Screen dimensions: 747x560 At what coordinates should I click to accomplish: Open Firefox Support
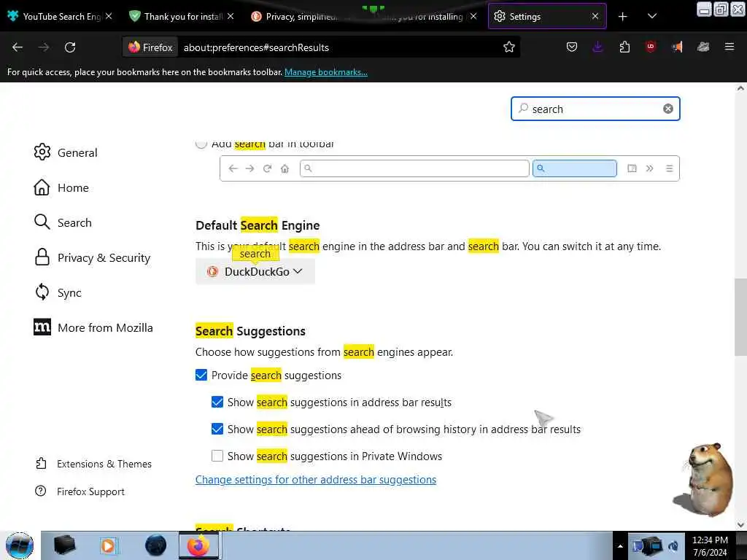coord(80,491)
